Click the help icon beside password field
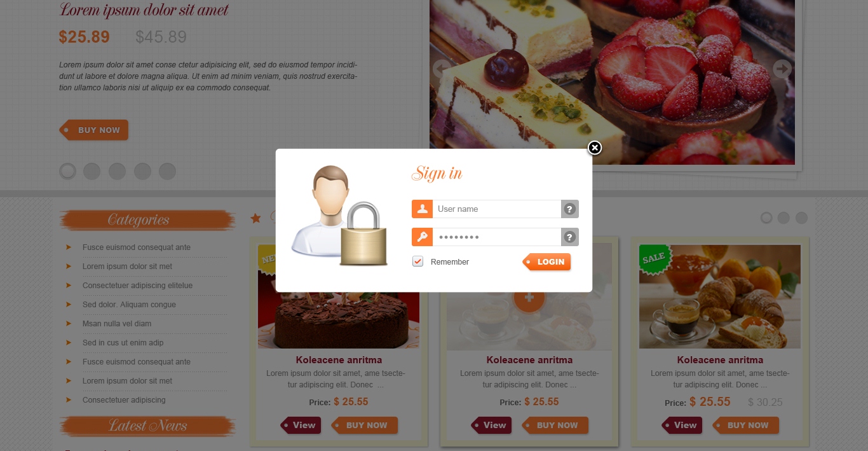Image resolution: width=868 pixels, height=451 pixels. tap(570, 237)
